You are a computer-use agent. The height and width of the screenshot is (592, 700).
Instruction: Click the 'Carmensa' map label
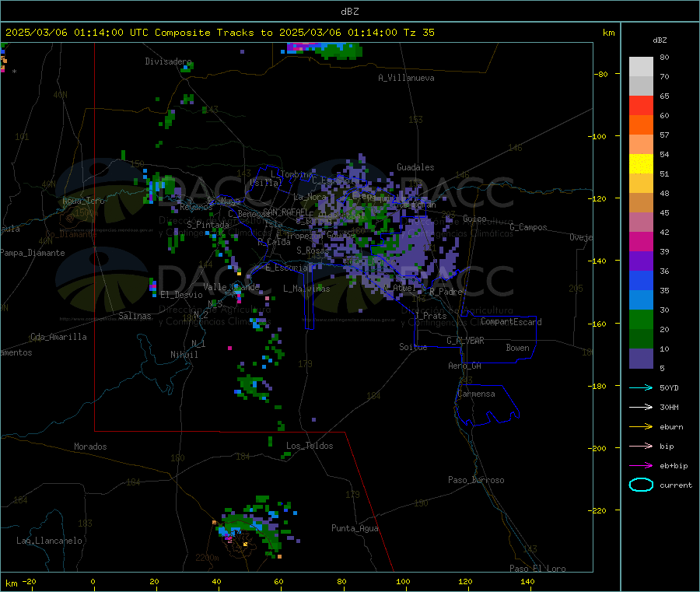476,394
